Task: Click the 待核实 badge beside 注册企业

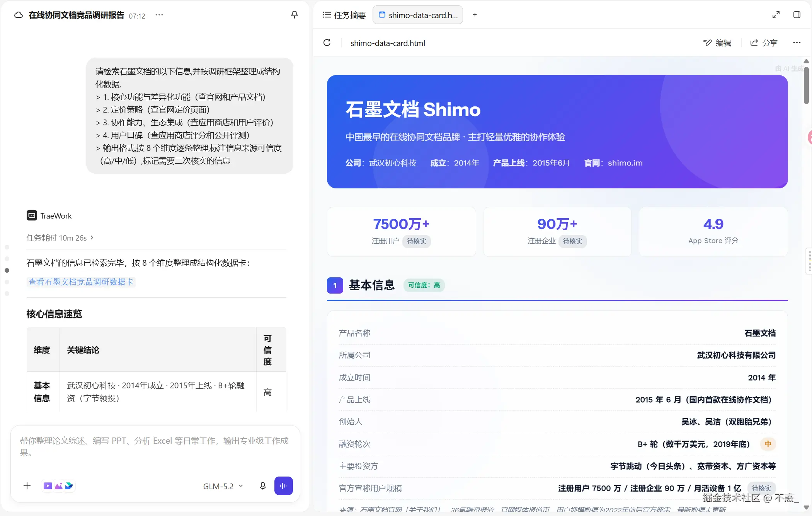Action: point(573,241)
